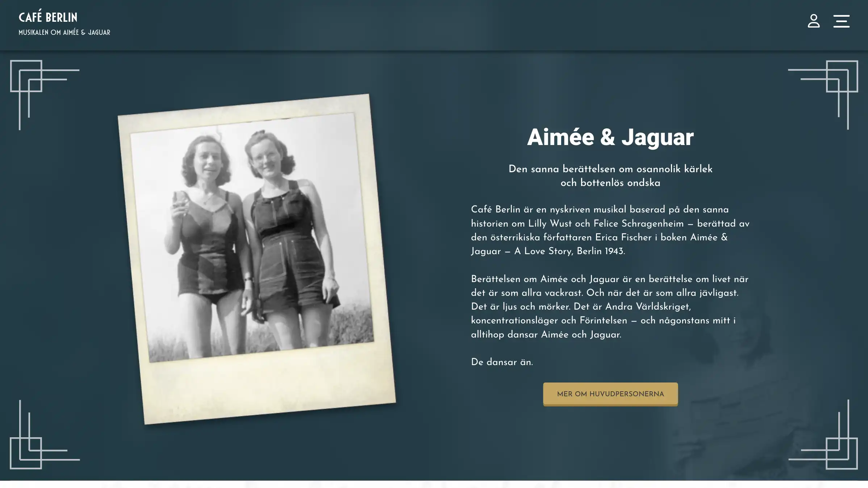This screenshot has height=488, width=868.
Task: Click the Aimée & Jaguar main heading
Action: pyautogui.click(x=610, y=137)
